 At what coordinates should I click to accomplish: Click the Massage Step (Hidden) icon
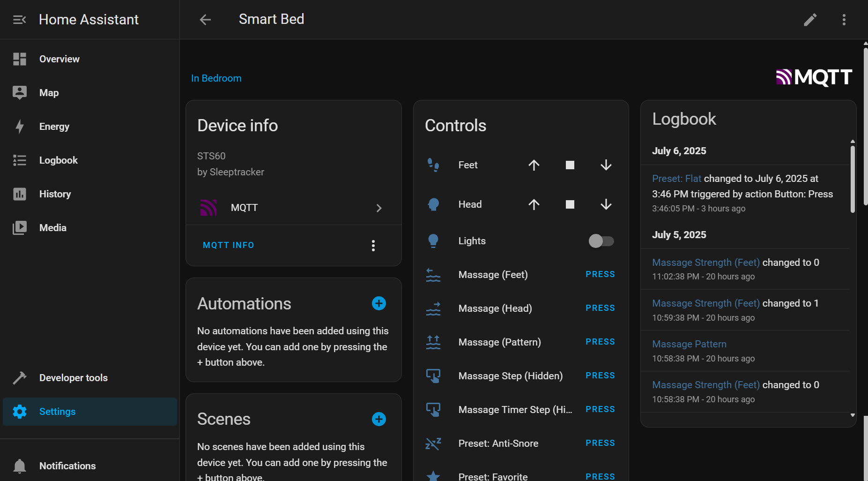[x=433, y=376]
